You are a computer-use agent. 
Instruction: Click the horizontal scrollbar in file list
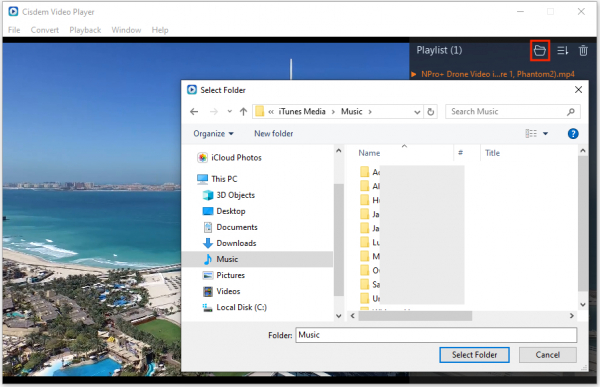[415, 316]
